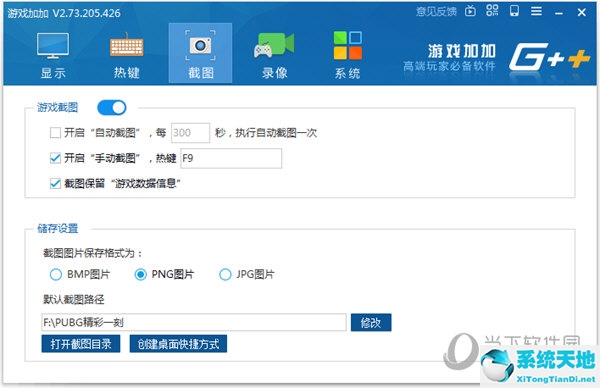Screen dimensions: 600x388
Task: Click the 游戏加加 V2.73.205.426 title text
Action: (64, 13)
